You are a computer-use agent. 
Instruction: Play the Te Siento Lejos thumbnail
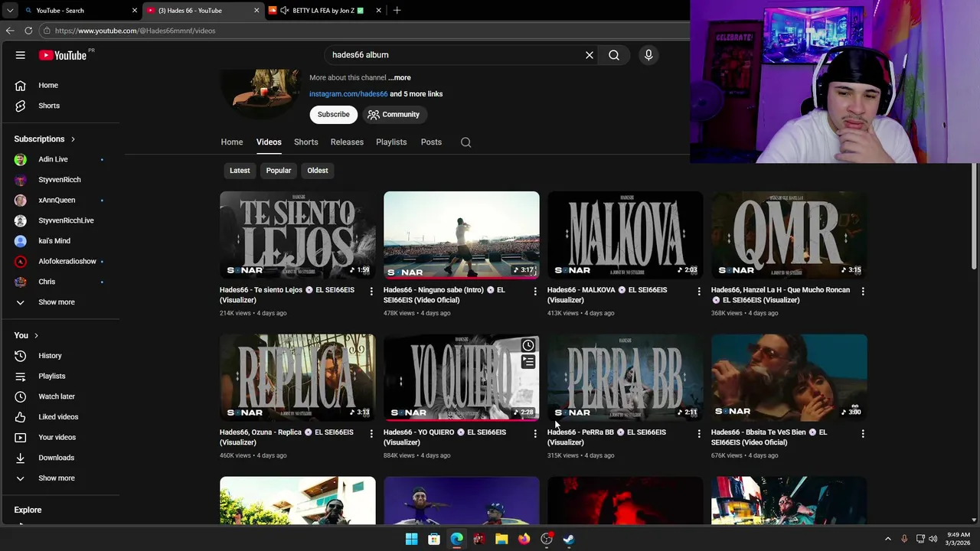point(298,235)
